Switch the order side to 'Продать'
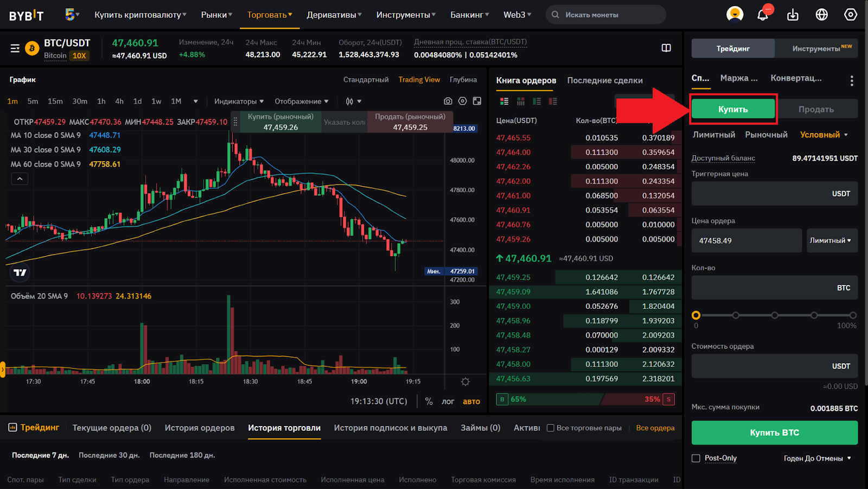 click(x=816, y=109)
